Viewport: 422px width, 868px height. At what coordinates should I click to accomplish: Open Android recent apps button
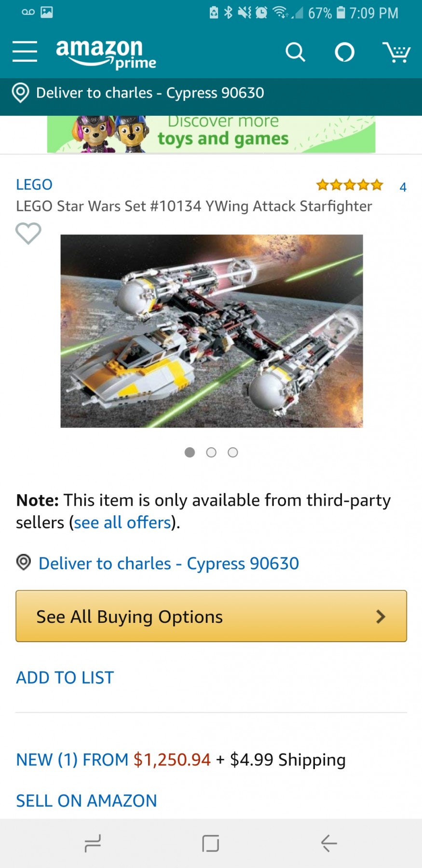point(93,843)
